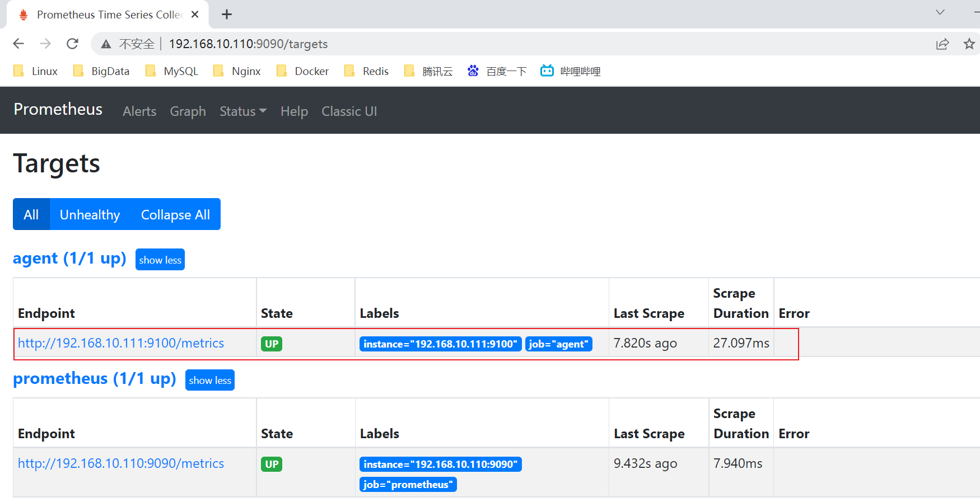980x502 pixels.
Task: Click the instance="192.168.10.110:9090" label
Action: 441,464
